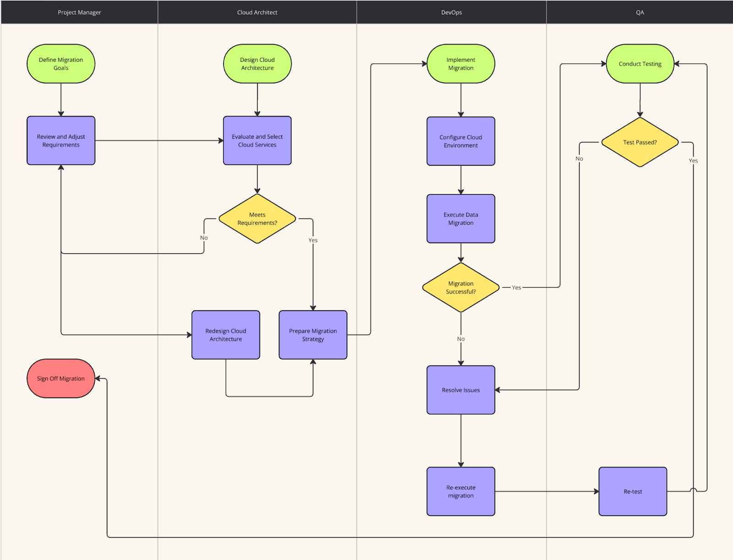Select the Re-test box

(633, 491)
